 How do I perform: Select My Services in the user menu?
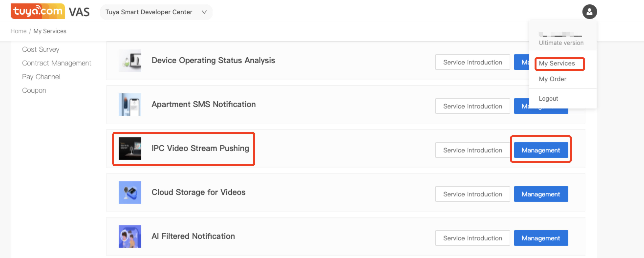(557, 64)
